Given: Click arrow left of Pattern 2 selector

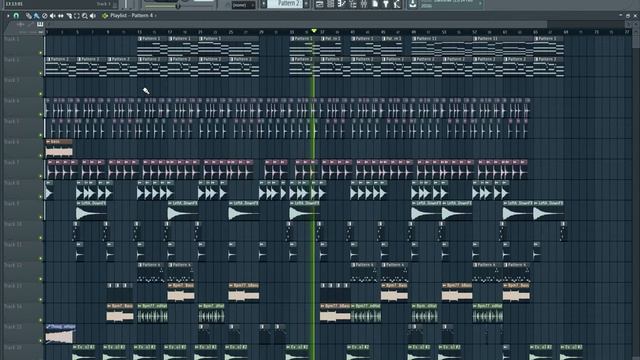Looking at the screenshot, I should coord(264,4).
